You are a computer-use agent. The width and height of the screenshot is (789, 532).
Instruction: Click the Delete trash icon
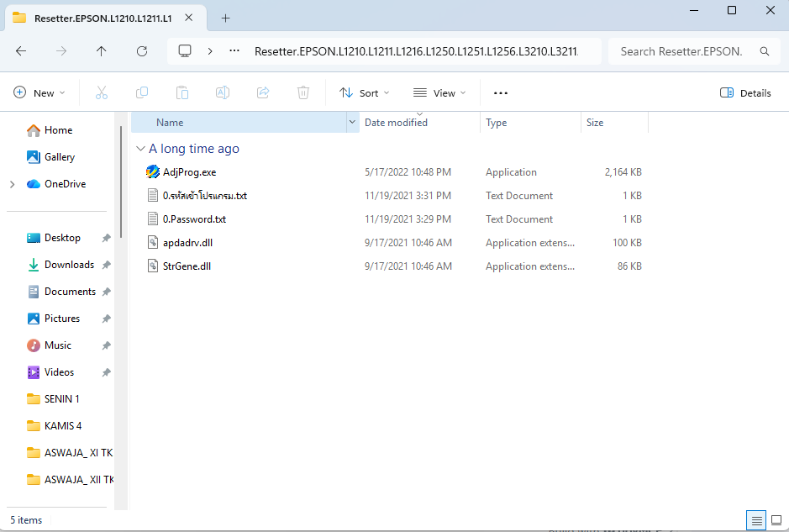303,93
